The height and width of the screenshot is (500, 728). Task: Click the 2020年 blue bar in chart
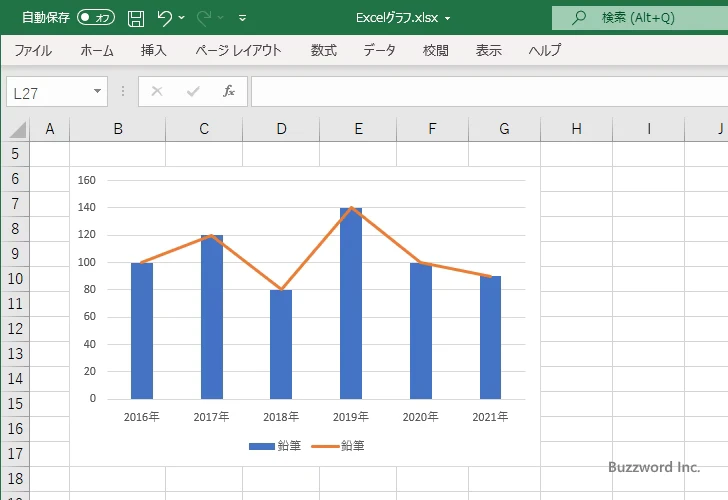tap(421, 331)
